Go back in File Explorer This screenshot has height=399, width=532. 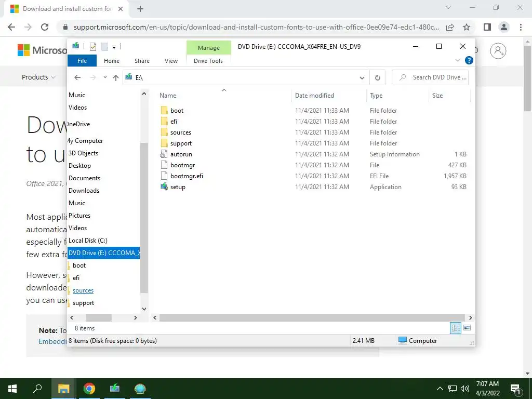(77, 78)
